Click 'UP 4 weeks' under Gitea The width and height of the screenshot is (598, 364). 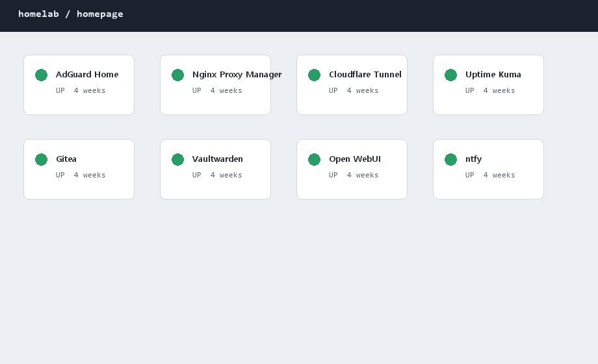click(81, 175)
